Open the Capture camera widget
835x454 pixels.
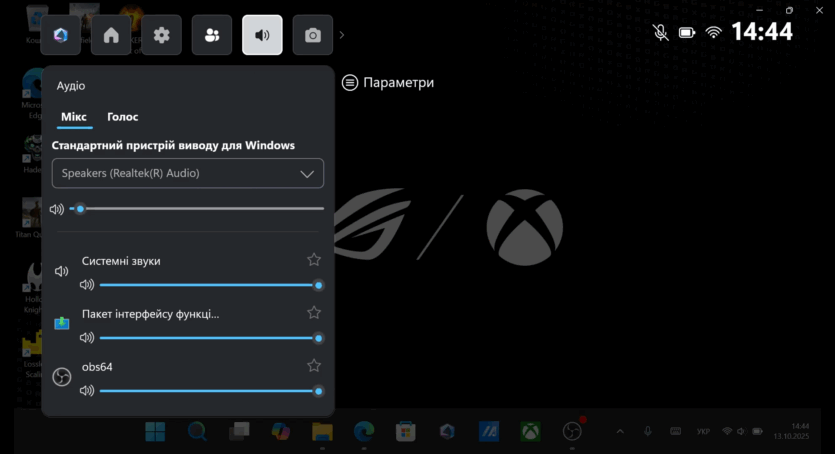pyautogui.click(x=313, y=35)
